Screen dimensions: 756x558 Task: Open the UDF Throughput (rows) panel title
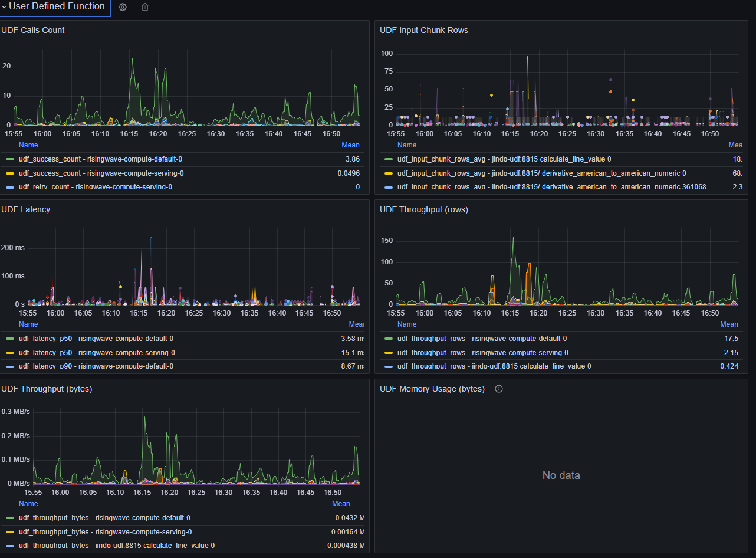pyautogui.click(x=424, y=209)
